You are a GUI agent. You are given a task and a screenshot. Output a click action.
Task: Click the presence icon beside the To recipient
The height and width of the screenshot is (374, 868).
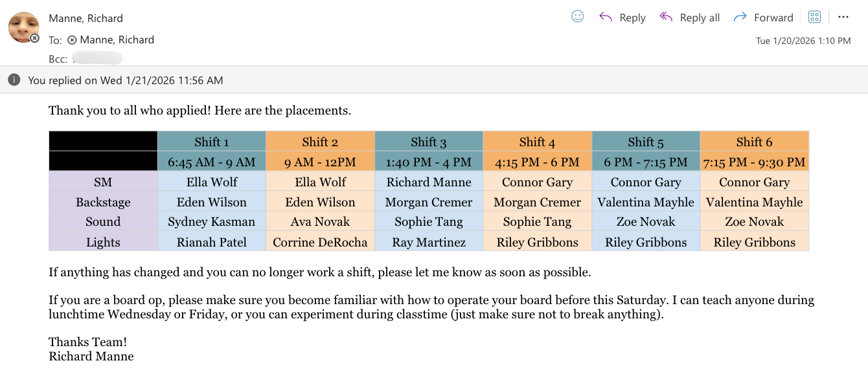tap(72, 40)
